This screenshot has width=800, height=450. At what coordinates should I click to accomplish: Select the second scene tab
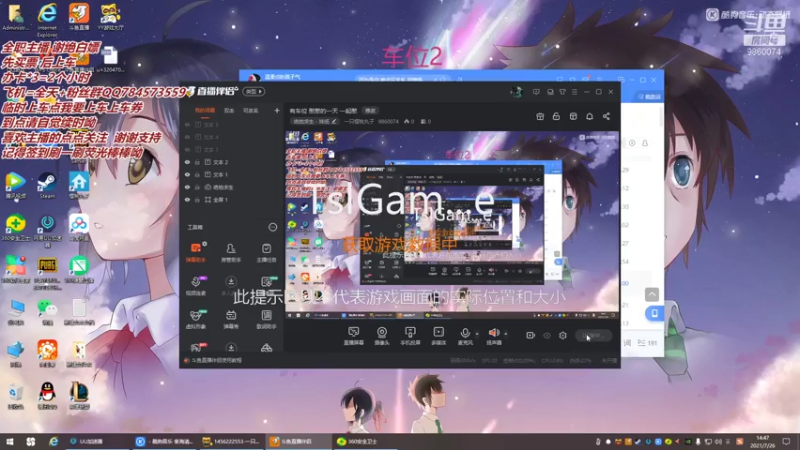point(229,110)
